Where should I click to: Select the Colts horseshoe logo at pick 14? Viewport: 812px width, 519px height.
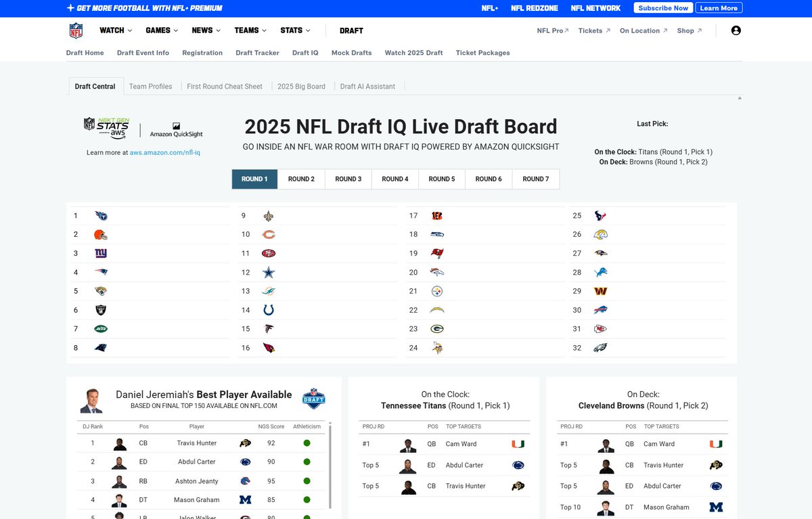[x=269, y=310]
